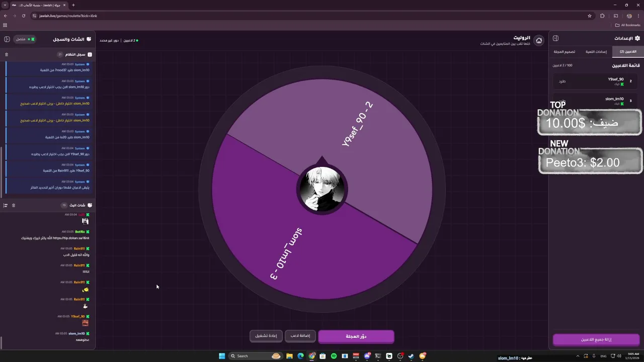Collapse the chat and log panel icon
Image resolution: width=644 pixels, height=362 pixels.
(x=7, y=39)
